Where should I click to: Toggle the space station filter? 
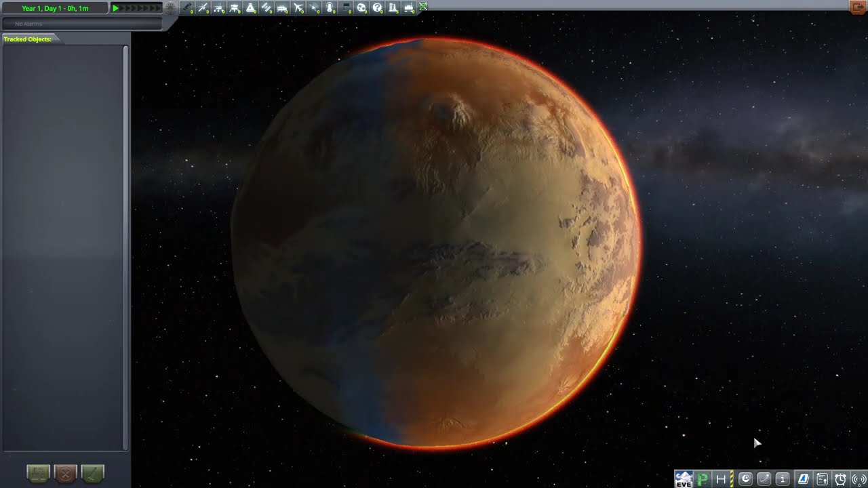coord(267,7)
